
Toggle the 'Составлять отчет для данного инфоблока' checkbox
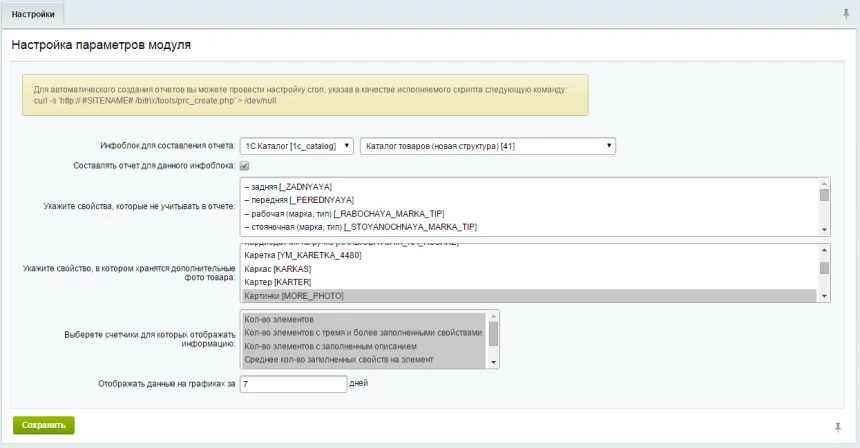[x=244, y=165]
